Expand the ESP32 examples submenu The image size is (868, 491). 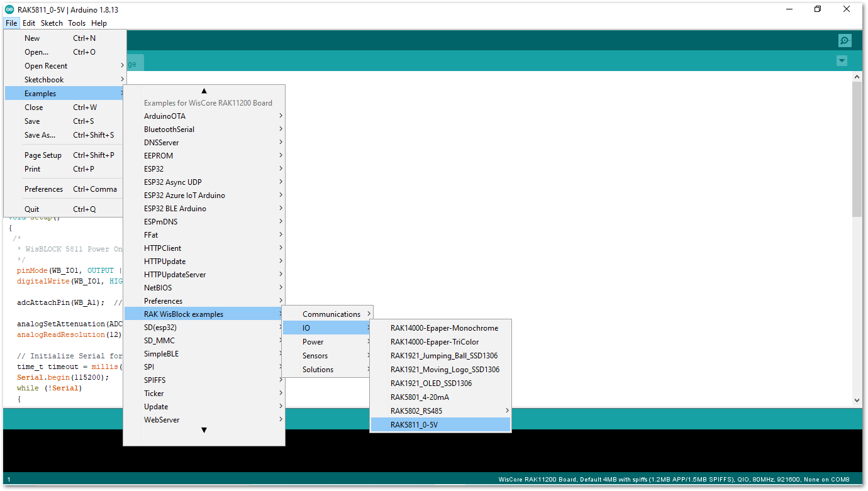tap(204, 169)
